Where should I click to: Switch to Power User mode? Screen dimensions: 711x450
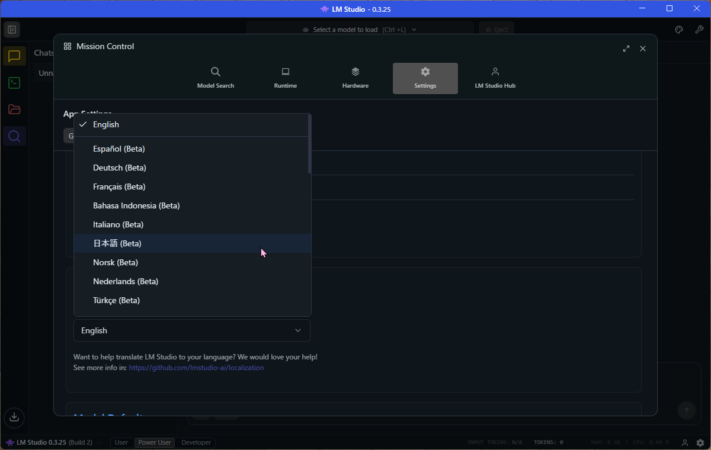coord(155,442)
